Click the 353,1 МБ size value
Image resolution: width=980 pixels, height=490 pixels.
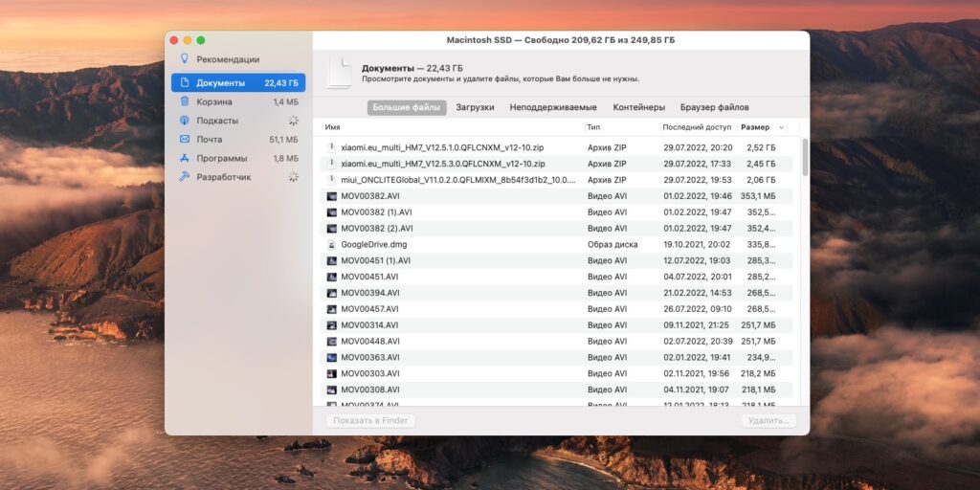(758, 196)
